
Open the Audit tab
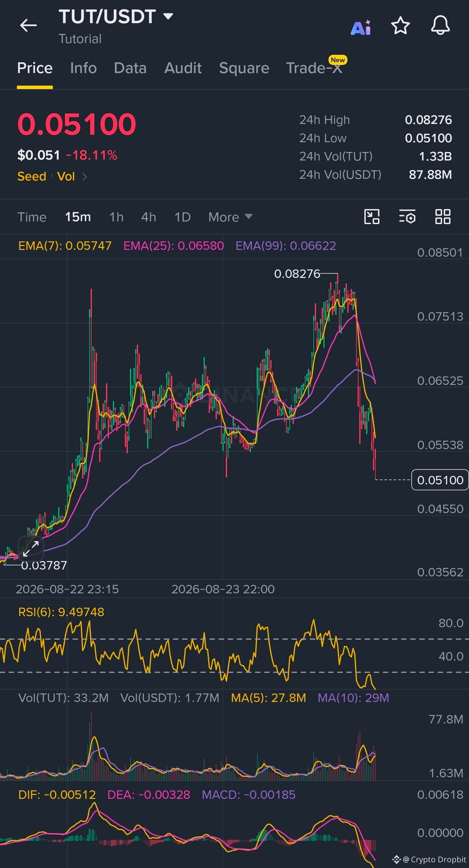click(183, 68)
